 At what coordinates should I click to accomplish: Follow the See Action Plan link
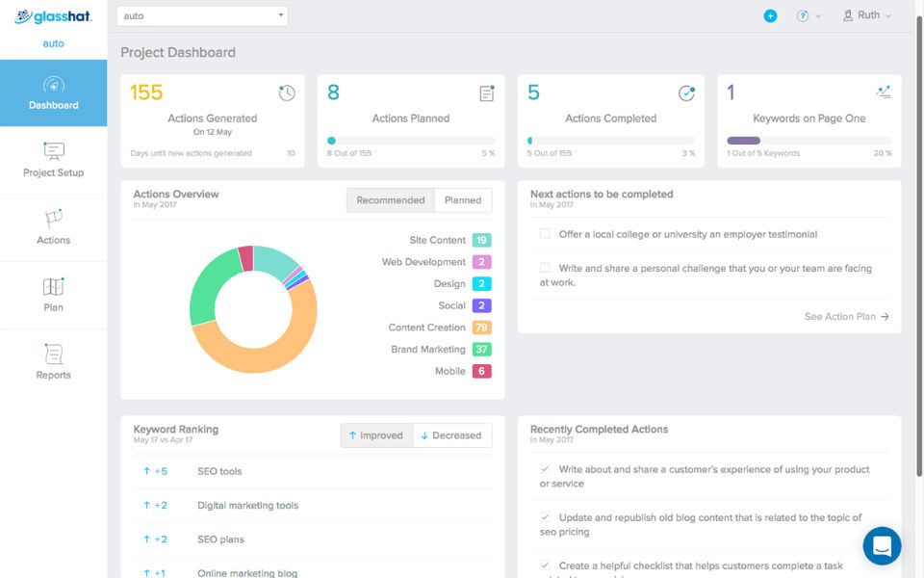tap(846, 316)
